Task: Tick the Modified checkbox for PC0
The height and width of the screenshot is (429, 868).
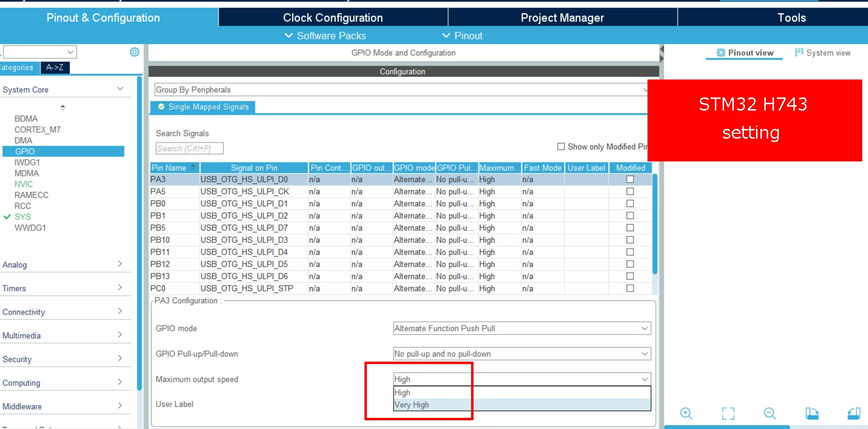Action: (630, 288)
